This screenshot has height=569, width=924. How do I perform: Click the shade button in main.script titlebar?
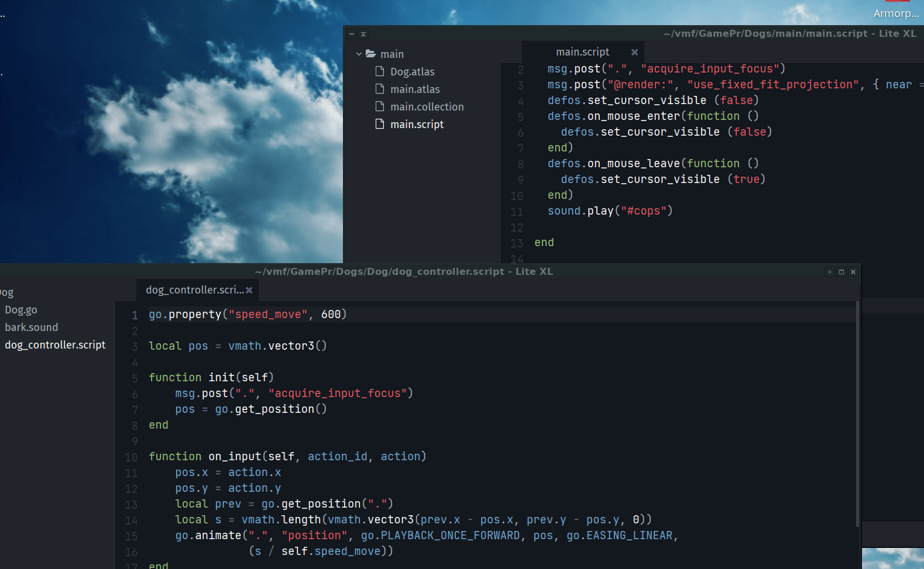(x=363, y=34)
